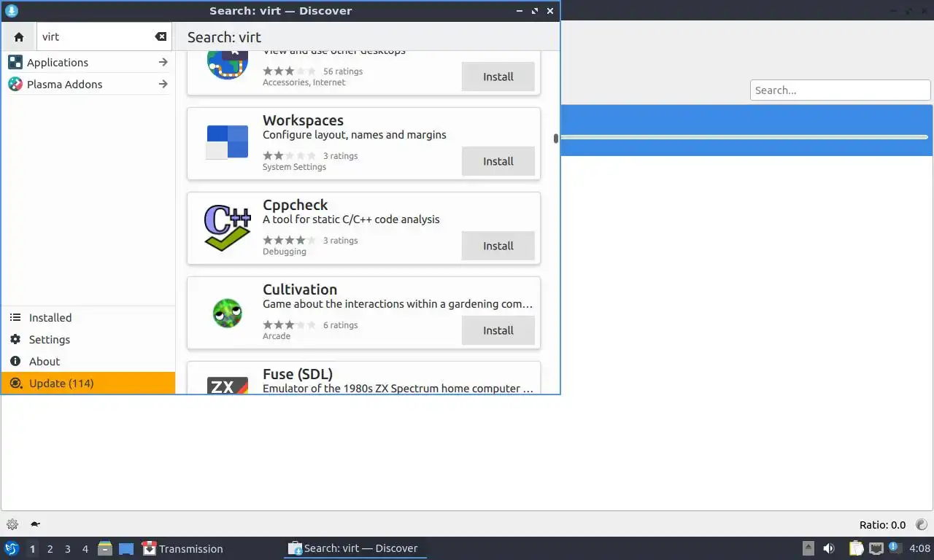Click the Discover title bar icon
934x560 pixels.
point(12,11)
